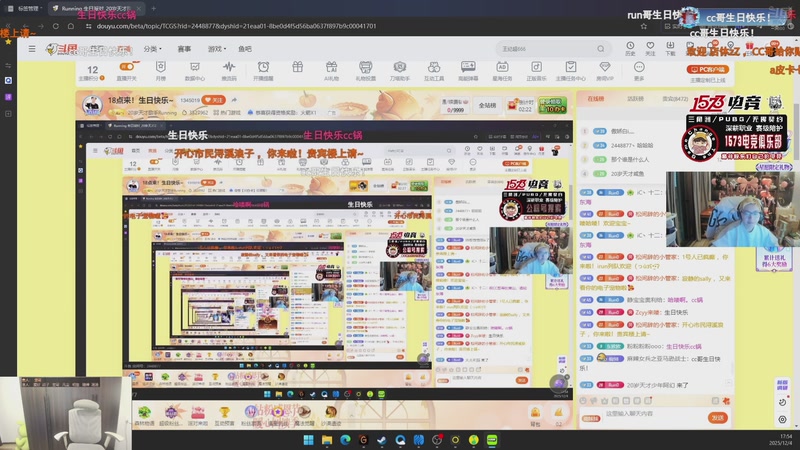Open the 赛事 events menu
This screenshot has width=800, height=450.
[x=184, y=49]
